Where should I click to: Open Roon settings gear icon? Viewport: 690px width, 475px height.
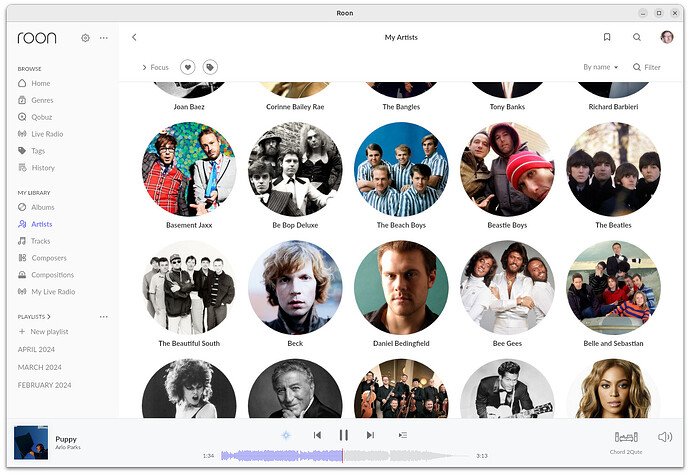85,38
